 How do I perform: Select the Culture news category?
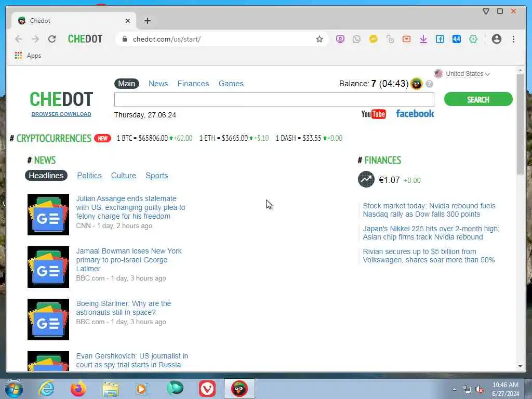tap(124, 176)
